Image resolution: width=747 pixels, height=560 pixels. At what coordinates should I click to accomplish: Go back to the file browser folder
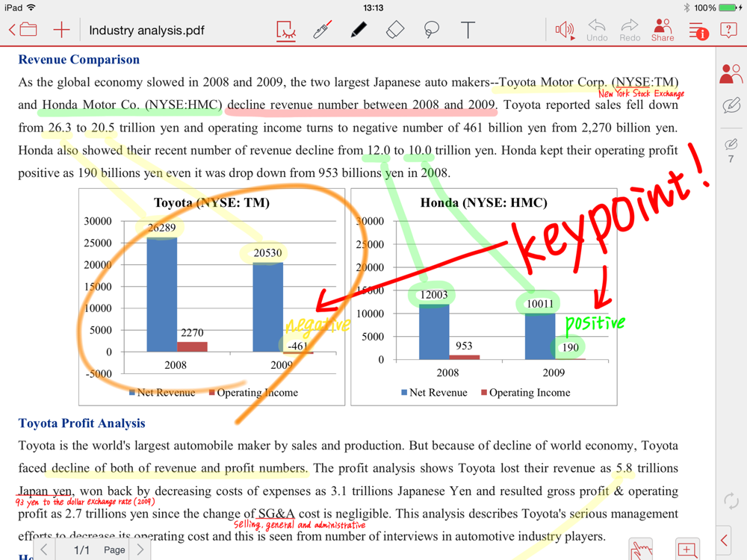[23, 30]
